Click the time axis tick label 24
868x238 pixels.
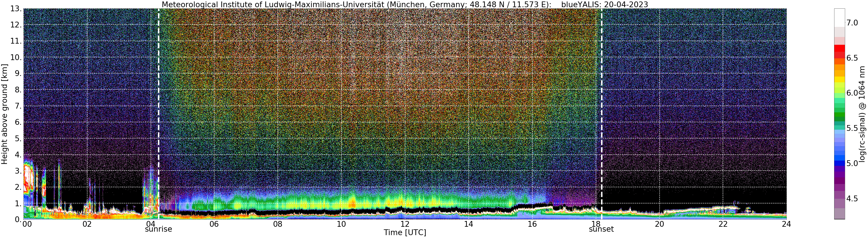pos(786,224)
